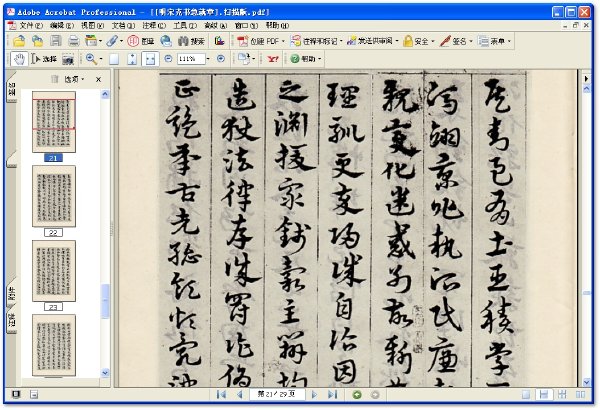Select the Zoom In magnifier tool
This screenshot has width=600, height=410.
pyautogui.click(x=91, y=59)
